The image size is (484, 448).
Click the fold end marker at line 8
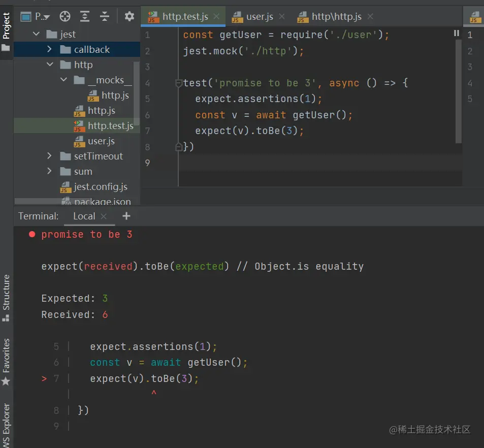click(178, 147)
